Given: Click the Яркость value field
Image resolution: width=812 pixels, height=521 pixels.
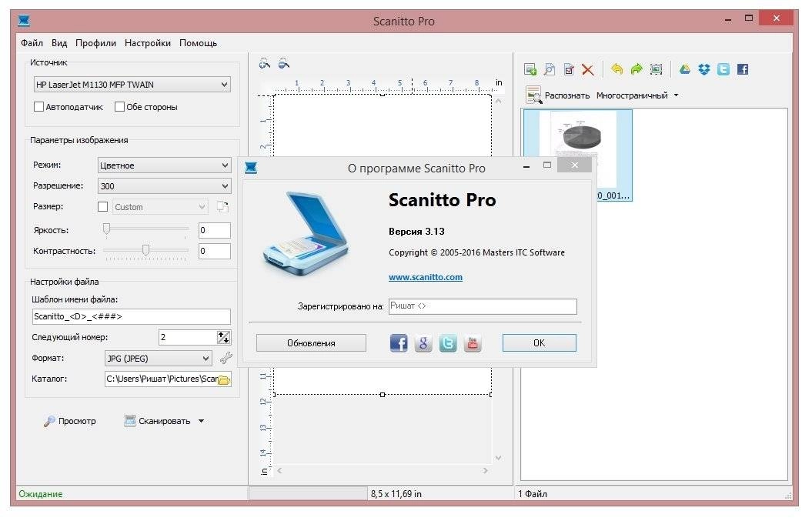Looking at the screenshot, I should pos(215,230).
